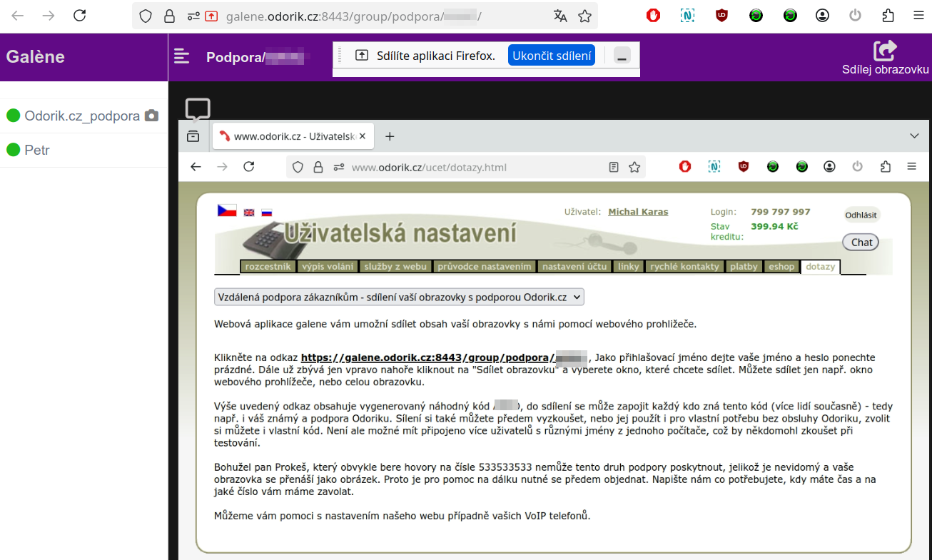Open the eshop tab
The height and width of the screenshot is (560, 932).
pyautogui.click(x=781, y=267)
